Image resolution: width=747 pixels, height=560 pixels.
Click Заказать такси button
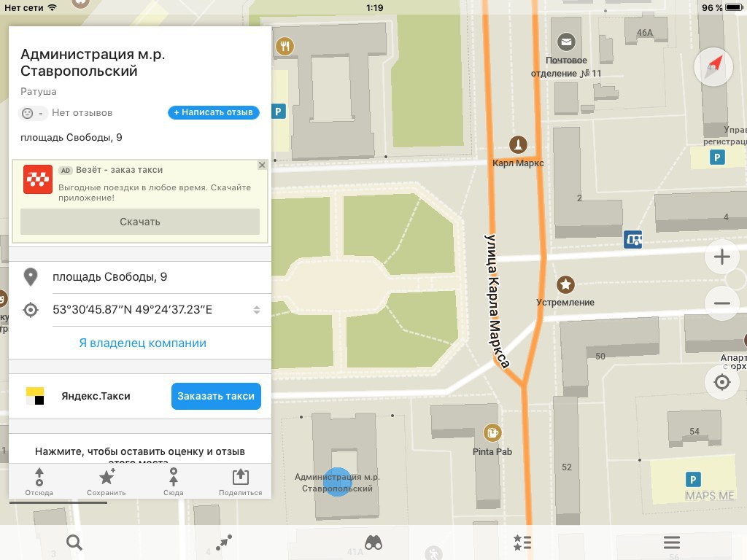coord(216,396)
